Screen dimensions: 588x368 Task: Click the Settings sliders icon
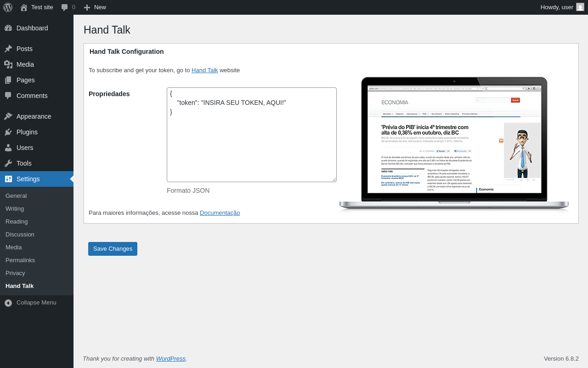tap(8, 179)
